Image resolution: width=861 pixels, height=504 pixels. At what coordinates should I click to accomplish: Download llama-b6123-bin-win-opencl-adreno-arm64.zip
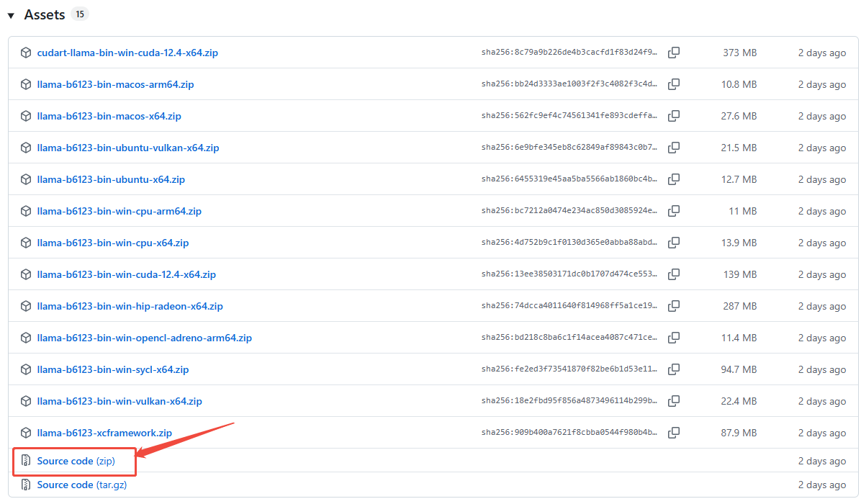click(145, 338)
